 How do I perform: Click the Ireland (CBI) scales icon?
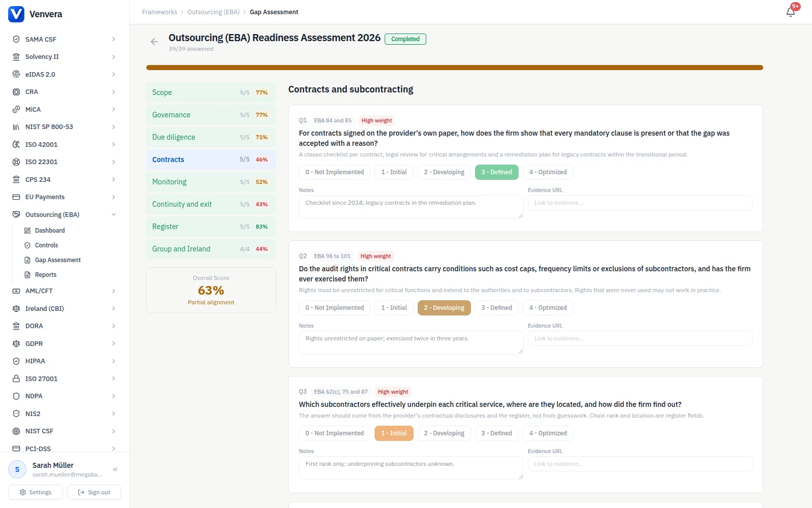click(16, 308)
